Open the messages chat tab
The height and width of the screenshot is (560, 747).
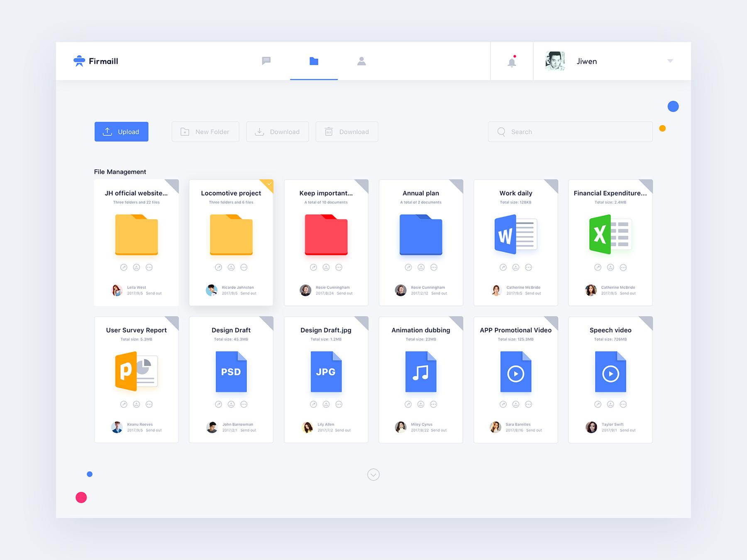click(x=266, y=61)
